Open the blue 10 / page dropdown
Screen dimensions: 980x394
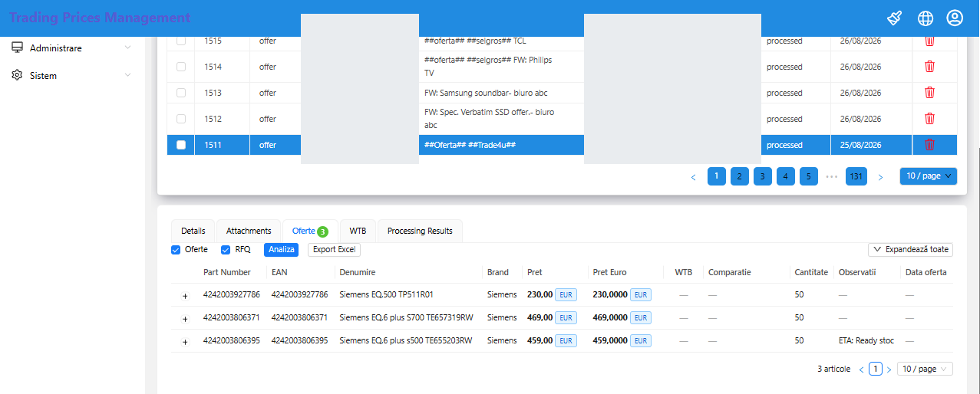click(928, 176)
